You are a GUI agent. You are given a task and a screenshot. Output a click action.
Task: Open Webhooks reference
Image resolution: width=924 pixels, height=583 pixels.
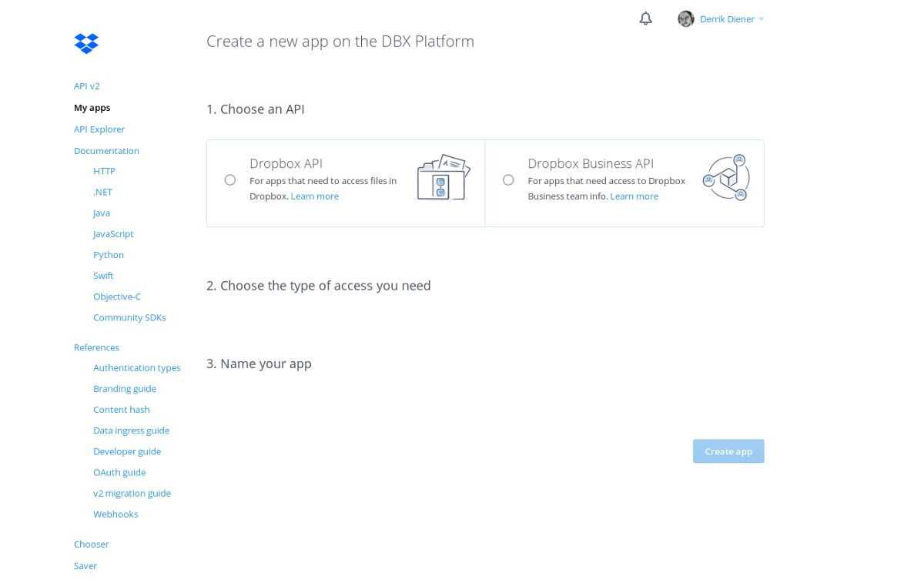pyautogui.click(x=115, y=514)
